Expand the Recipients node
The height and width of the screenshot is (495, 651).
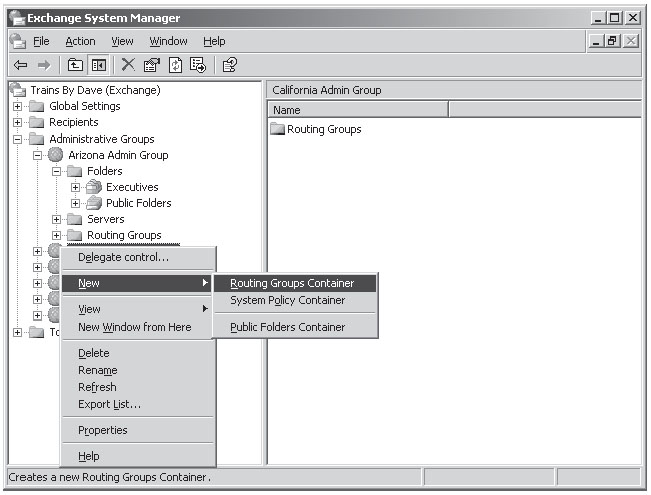pyautogui.click(x=17, y=123)
